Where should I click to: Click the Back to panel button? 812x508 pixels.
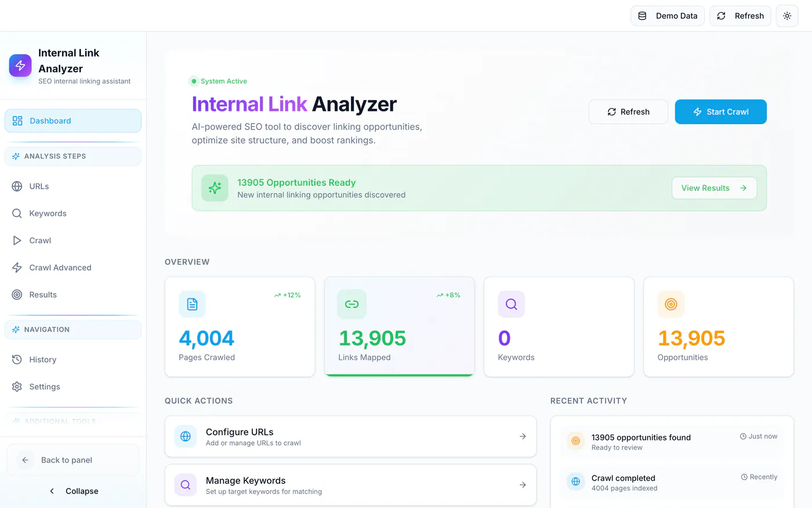(x=73, y=460)
